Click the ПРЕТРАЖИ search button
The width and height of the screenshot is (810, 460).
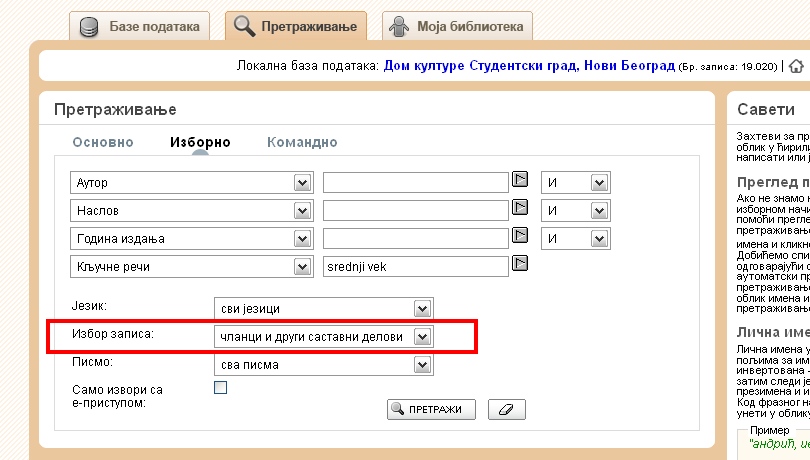(431, 409)
